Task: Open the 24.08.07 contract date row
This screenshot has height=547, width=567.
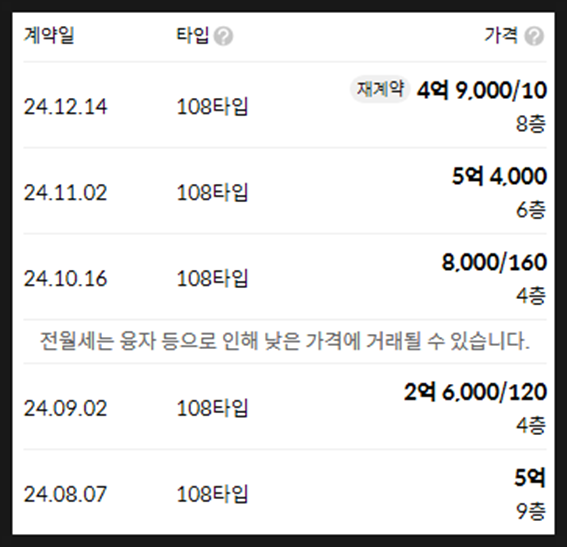Action: click(x=285, y=492)
